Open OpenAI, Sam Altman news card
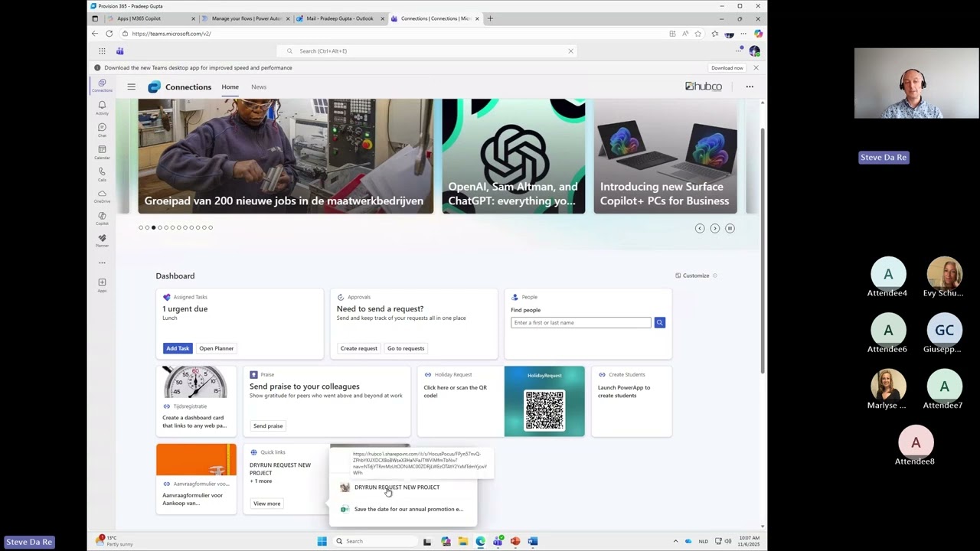 coord(514,156)
